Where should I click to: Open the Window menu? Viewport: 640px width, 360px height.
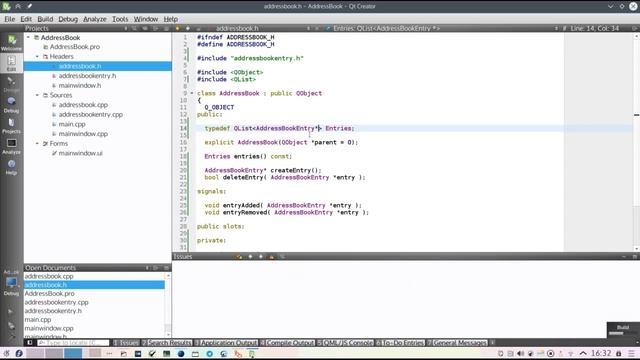[146, 19]
